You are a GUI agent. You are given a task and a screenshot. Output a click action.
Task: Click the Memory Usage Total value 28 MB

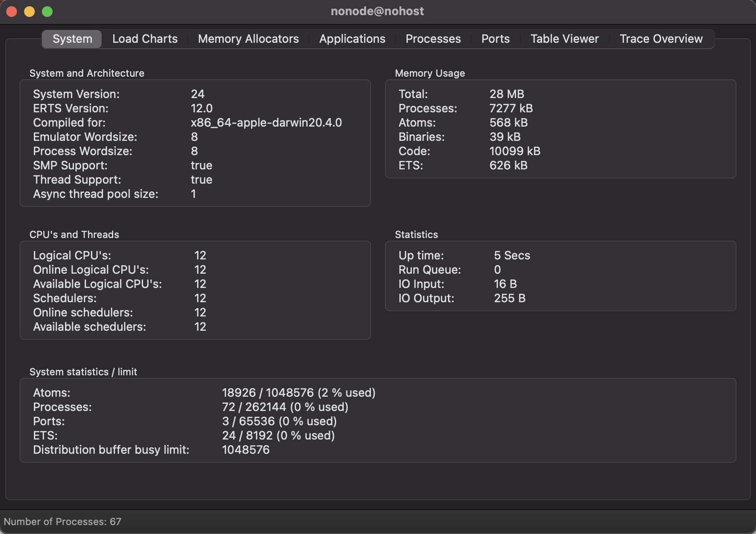click(x=506, y=94)
